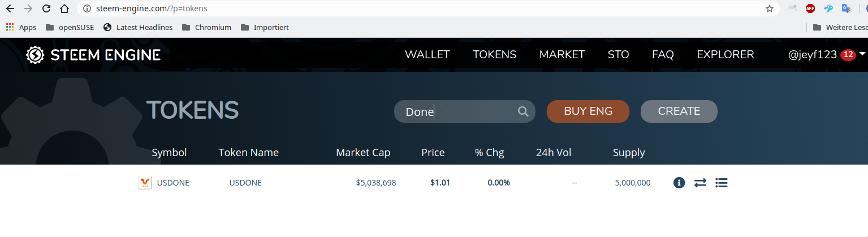Go to the MARKET page
The height and width of the screenshot is (237, 868).
coord(562,55)
